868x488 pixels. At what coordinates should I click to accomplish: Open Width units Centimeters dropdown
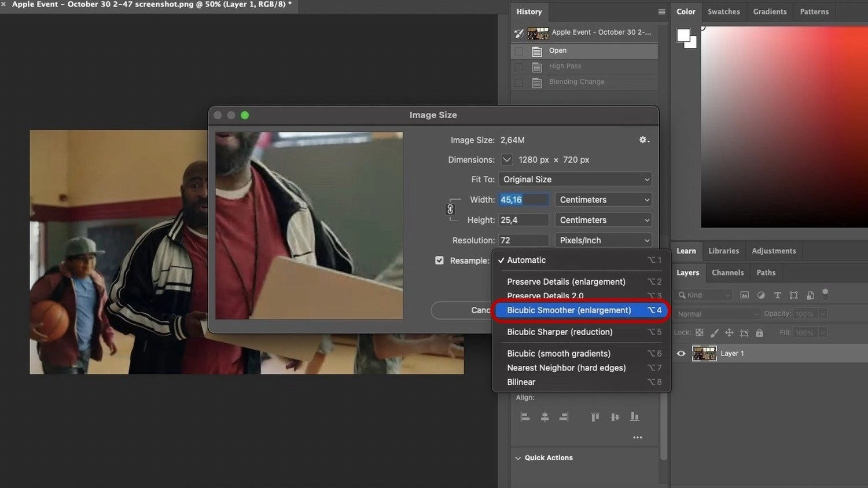coord(603,200)
